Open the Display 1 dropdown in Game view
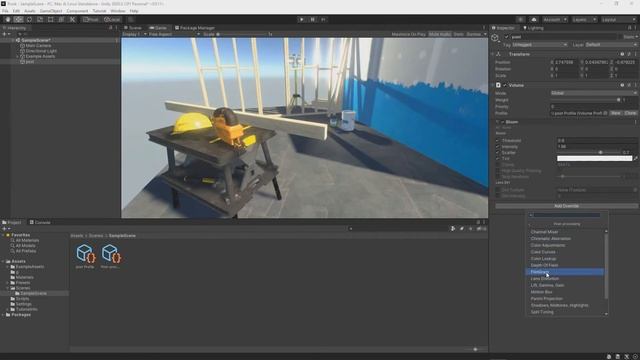Viewport: 640px width, 360px height. (x=134, y=34)
